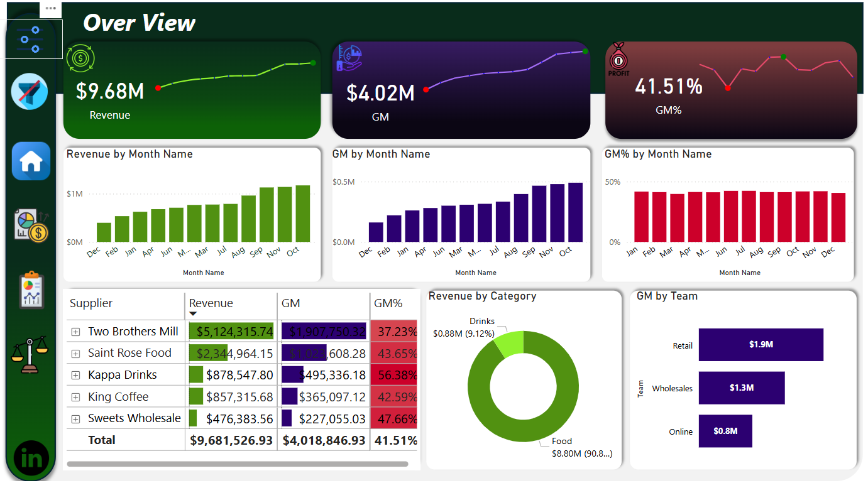868x483 pixels.
Task: Expand the King Coffee supplier row
Action: point(75,398)
